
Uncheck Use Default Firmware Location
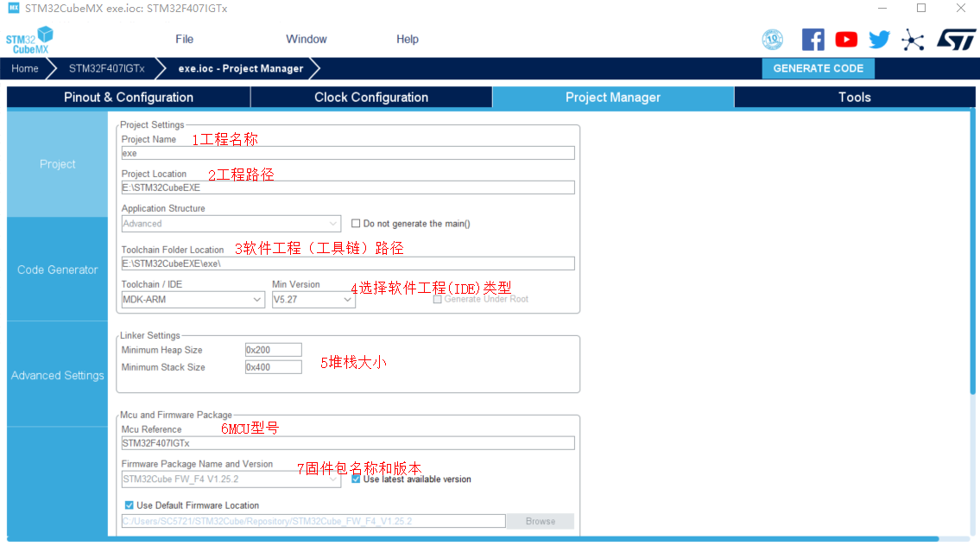129,505
